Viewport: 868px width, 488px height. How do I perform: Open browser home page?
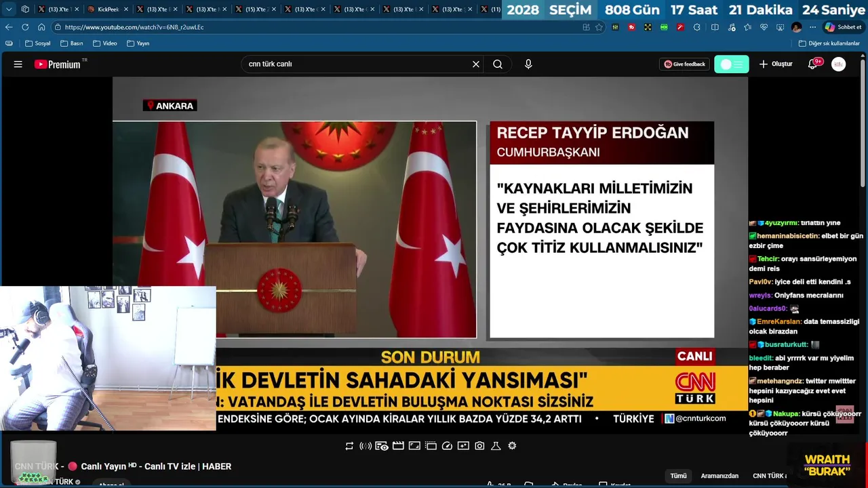coord(41,27)
